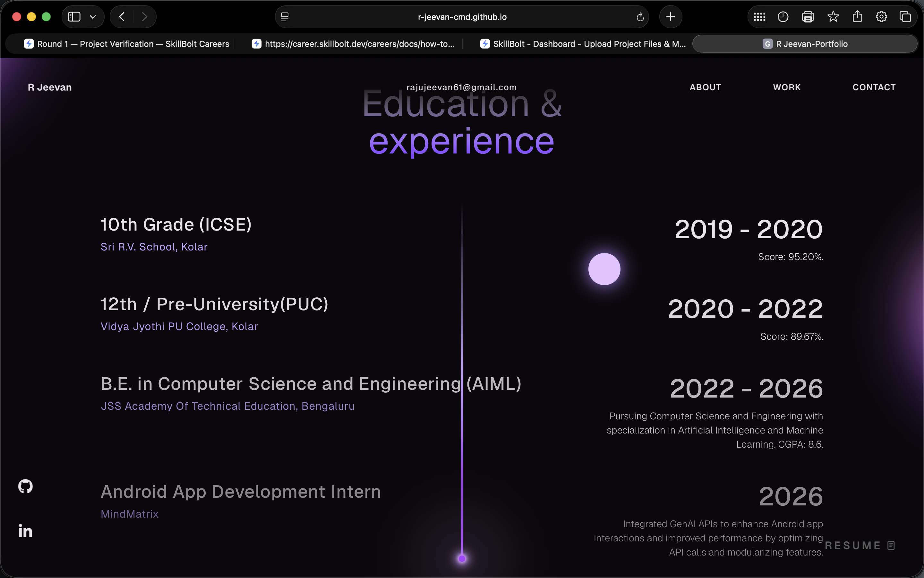Toggle the browser sidebar icon
924x578 pixels.
(74, 17)
